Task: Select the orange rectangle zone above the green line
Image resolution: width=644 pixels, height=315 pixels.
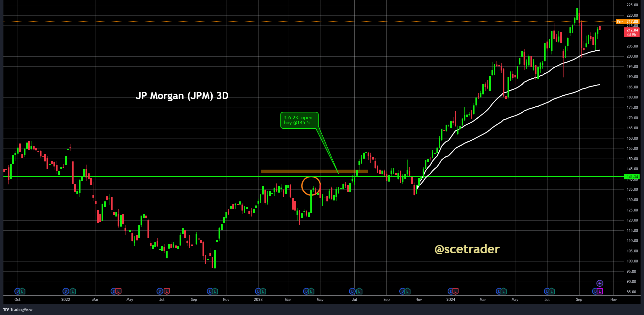Action: point(314,172)
